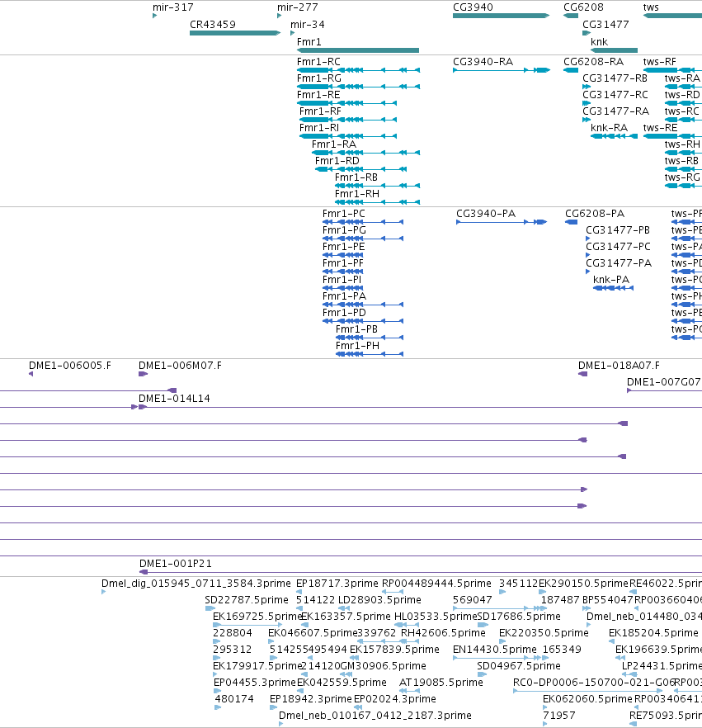The height and width of the screenshot is (728, 702).
Task: Select the knk-RA transcript label
Action: tap(610, 128)
